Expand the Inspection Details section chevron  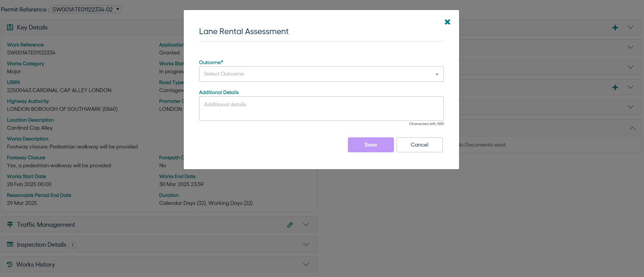click(306, 244)
